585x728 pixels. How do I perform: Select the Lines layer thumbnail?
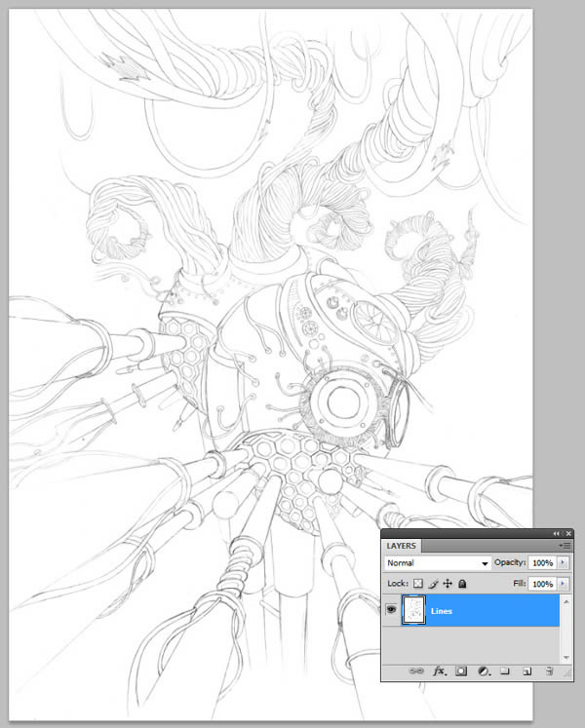click(413, 610)
